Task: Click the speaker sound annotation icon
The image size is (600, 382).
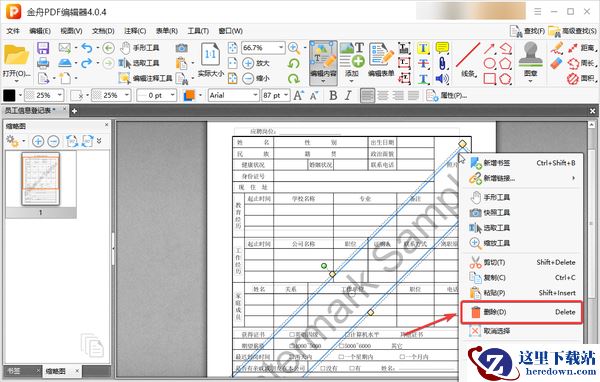Action: pyautogui.click(x=442, y=79)
